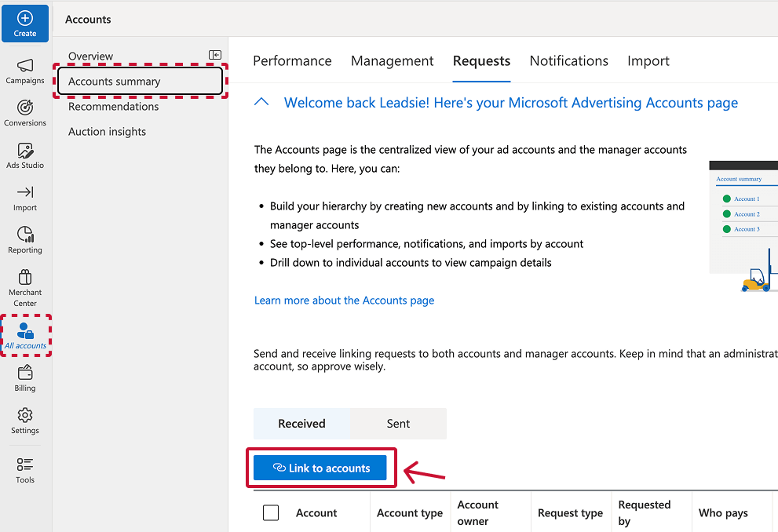Click the Link to accounts button
Image resolution: width=778 pixels, height=532 pixels.
click(x=320, y=468)
